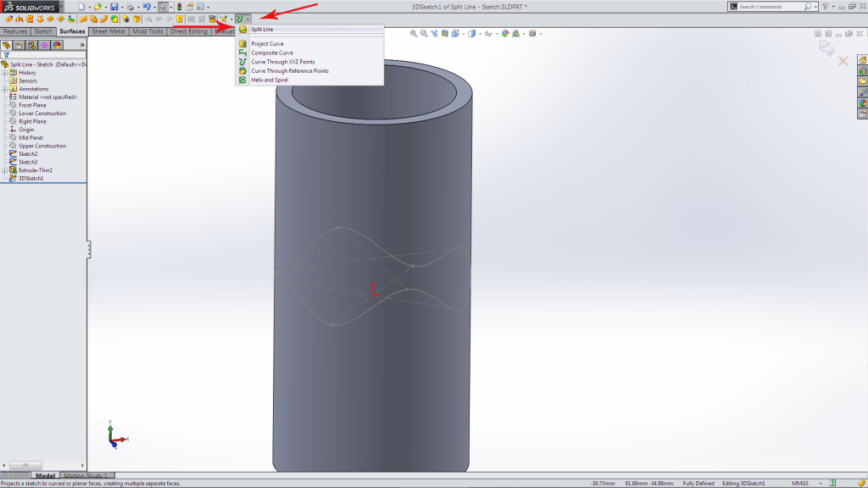Open the DisplayManager panel tab icon
The width and height of the screenshot is (868, 488).
click(x=57, y=45)
